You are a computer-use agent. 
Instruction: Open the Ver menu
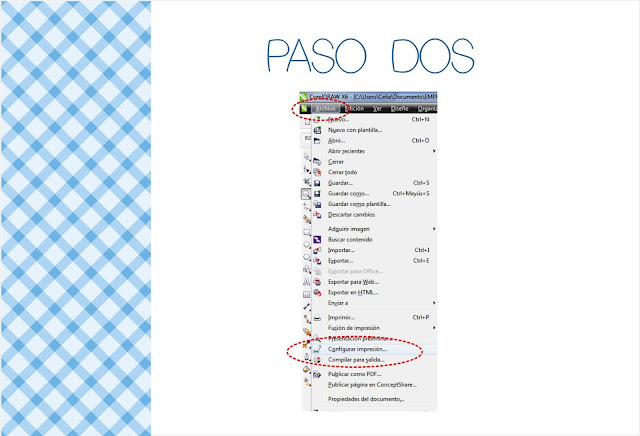pyautogui.click(x=378, y=109)
